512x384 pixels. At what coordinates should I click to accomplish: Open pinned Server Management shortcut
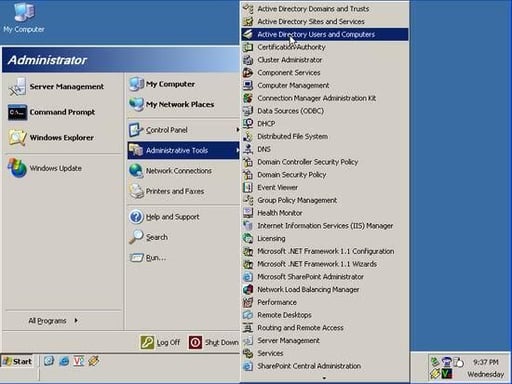(63, 87)
